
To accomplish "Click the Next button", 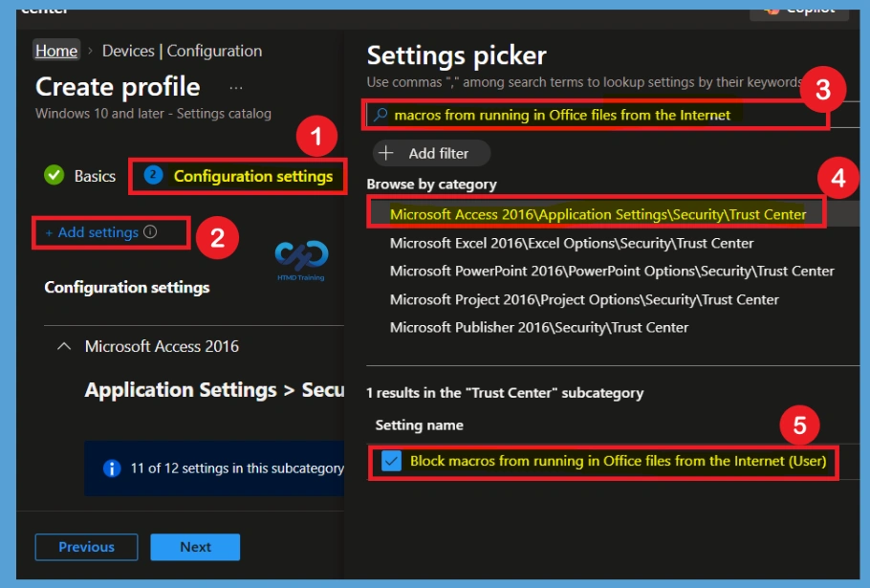I will click(x=195, y=547).
